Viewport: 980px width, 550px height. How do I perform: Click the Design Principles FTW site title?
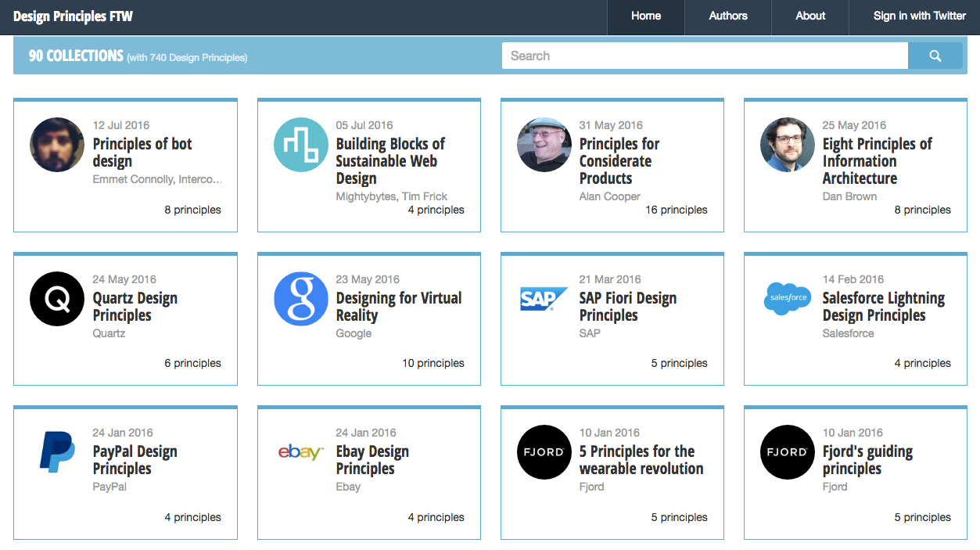click(x=73, y=16)
